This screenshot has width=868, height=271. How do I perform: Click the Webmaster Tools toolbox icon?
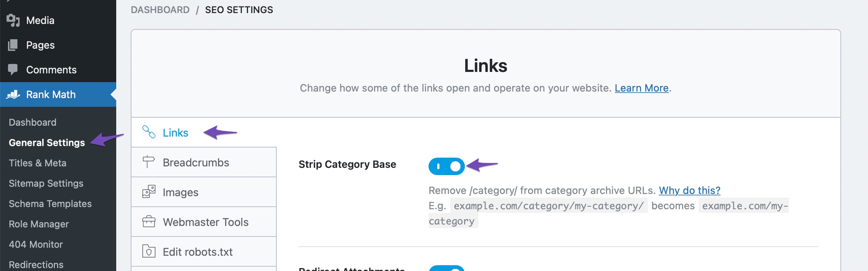click(149, 222)
